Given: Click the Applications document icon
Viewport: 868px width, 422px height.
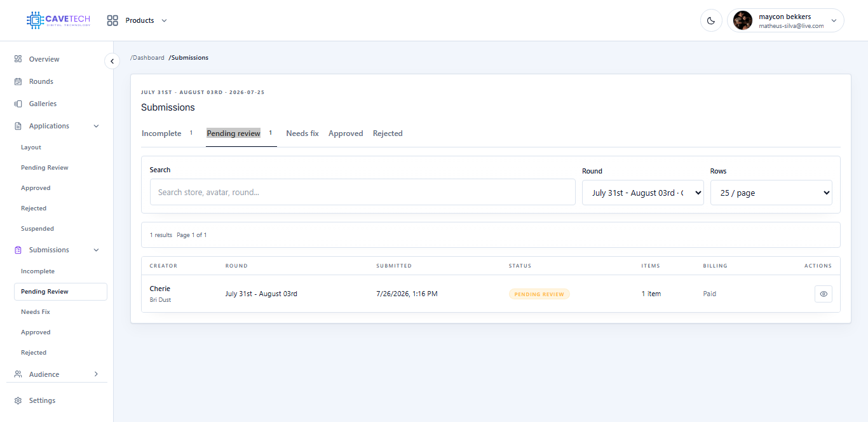Looking at the screenshot, I should point(18,126).
